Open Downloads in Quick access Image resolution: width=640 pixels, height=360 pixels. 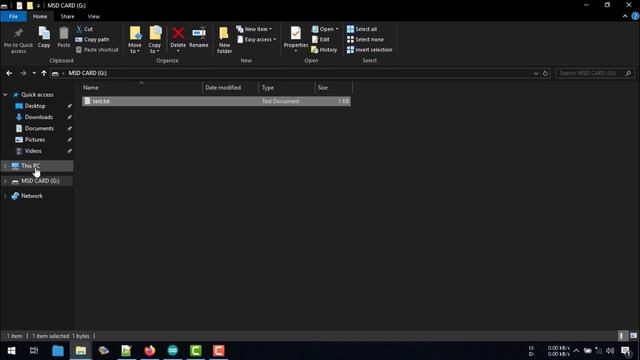(x=38, y=117)
